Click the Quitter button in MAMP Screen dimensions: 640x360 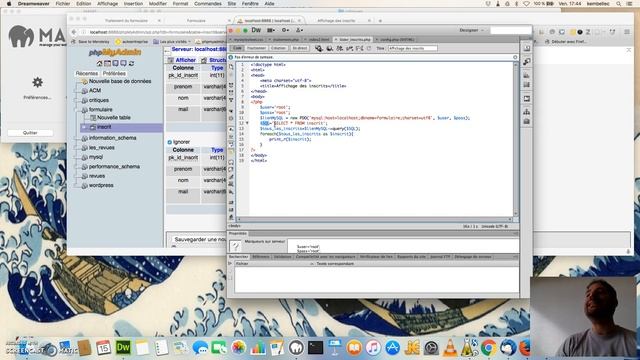click(30, 133)
